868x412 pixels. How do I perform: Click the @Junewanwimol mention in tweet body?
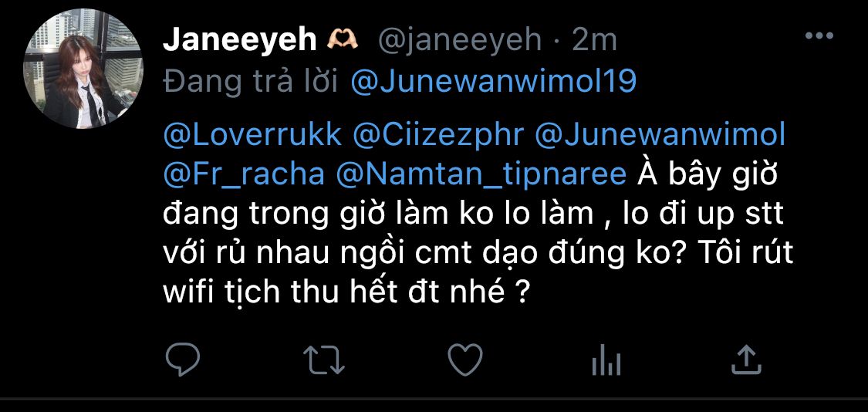point(660,136)
